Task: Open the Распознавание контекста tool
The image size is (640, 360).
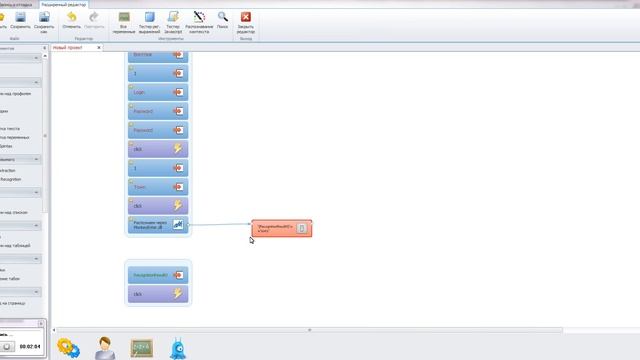Action: tap(199, 17)
